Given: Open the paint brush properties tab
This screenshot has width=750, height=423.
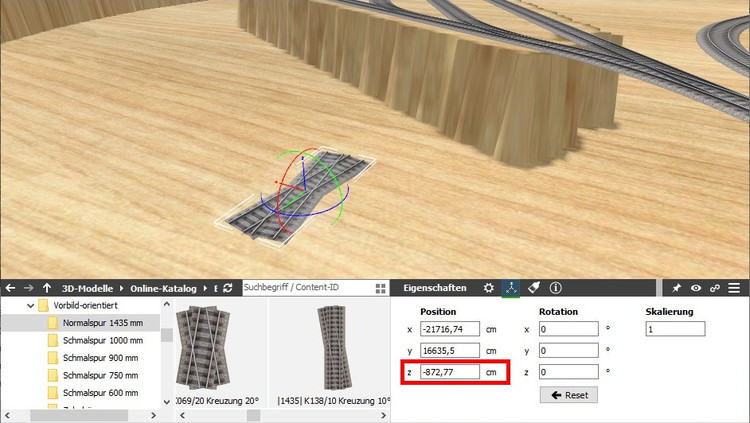Looking at the screenshot, I should pos(534,288).
